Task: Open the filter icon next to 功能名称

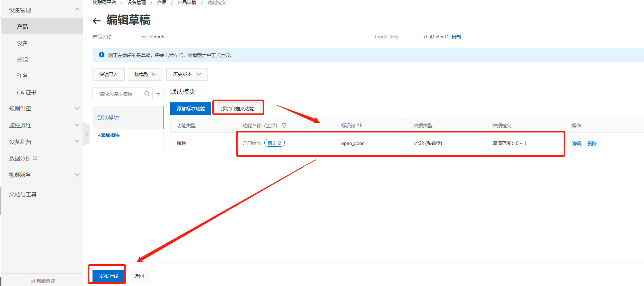Action: 284,126
